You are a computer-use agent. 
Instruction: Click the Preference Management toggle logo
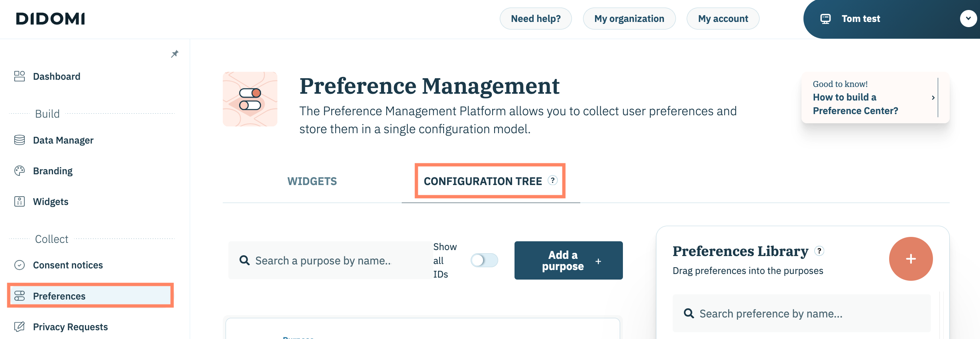pos(250,99)
